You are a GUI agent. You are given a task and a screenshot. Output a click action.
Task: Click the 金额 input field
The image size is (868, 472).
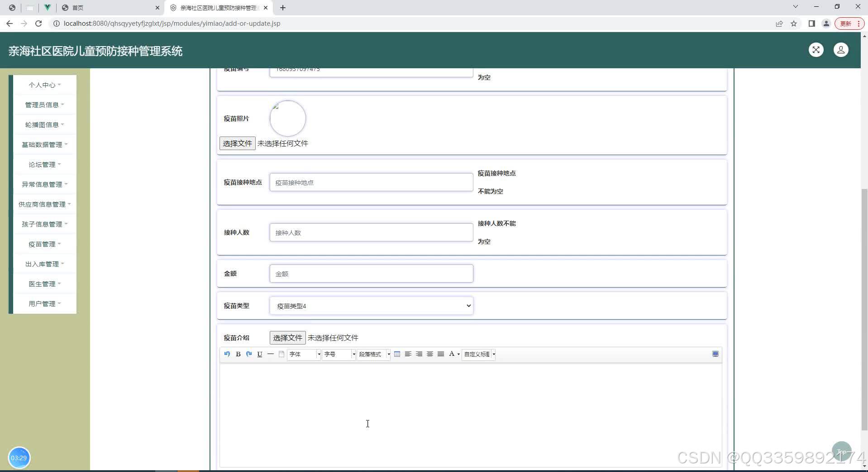pos(372,274)
